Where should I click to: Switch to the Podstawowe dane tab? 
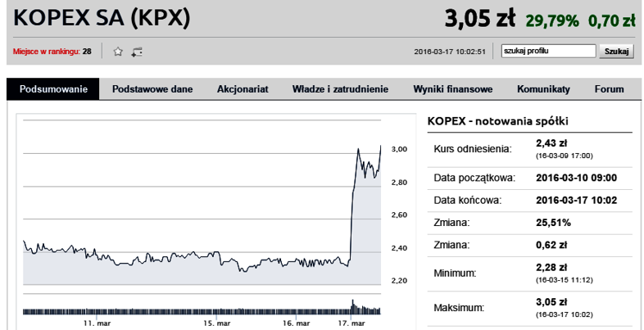click(x=152, y=89)
